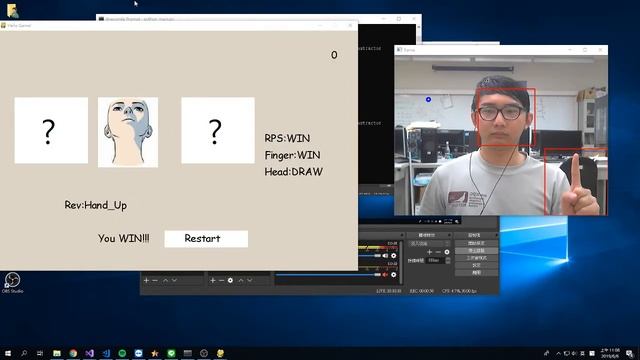Open the Action Center notifications icon
Screen dimensions: 640x360
tap(630, 353)
